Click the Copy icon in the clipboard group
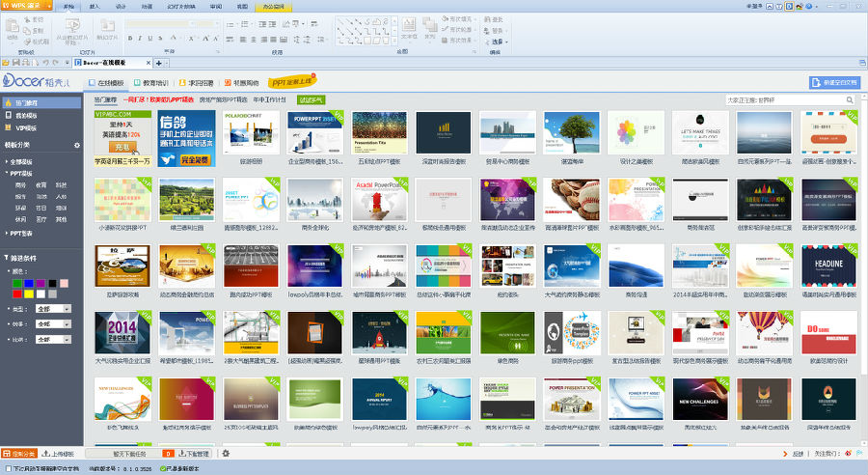868x475 pixels. [27, 31]
